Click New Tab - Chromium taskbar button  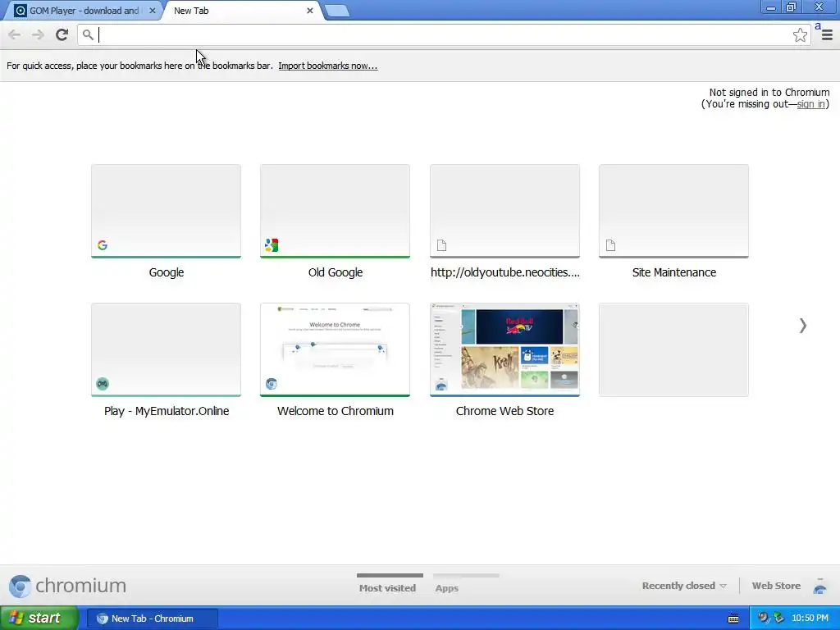pos(152,619)
